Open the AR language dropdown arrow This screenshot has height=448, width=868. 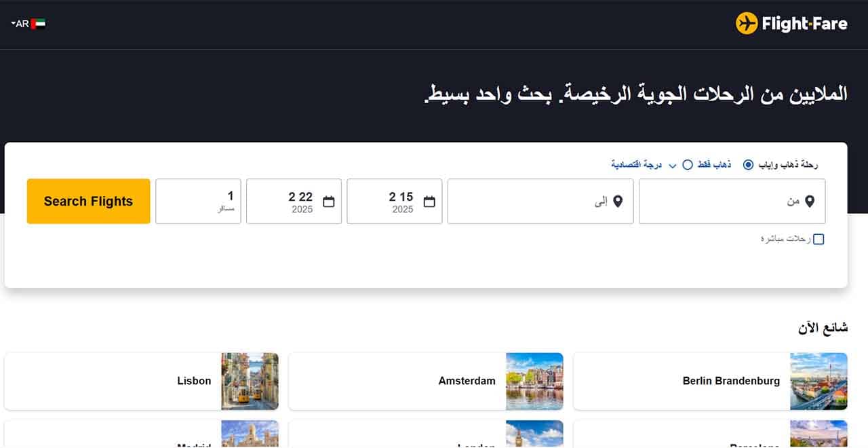tap(13, 23)
